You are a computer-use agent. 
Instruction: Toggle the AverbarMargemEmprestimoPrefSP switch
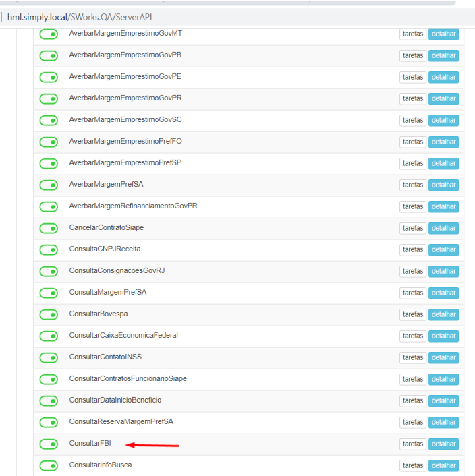49,164
